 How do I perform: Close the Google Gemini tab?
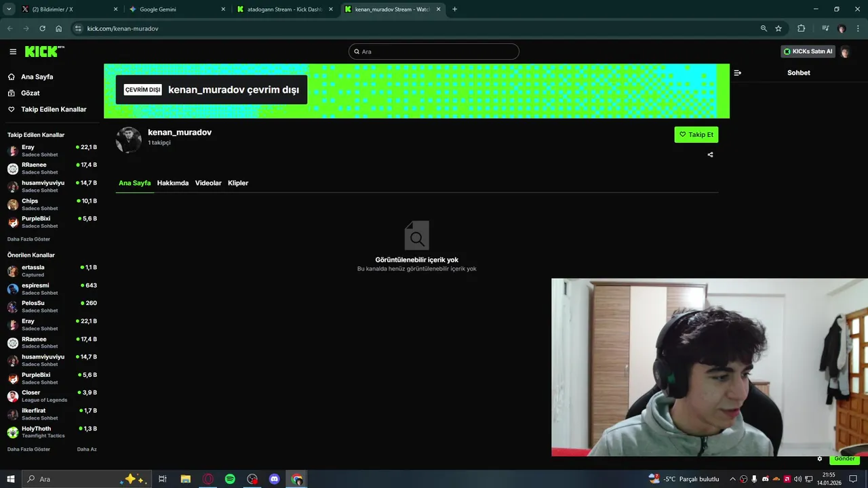pyautogui.click(x=223, y=9)
